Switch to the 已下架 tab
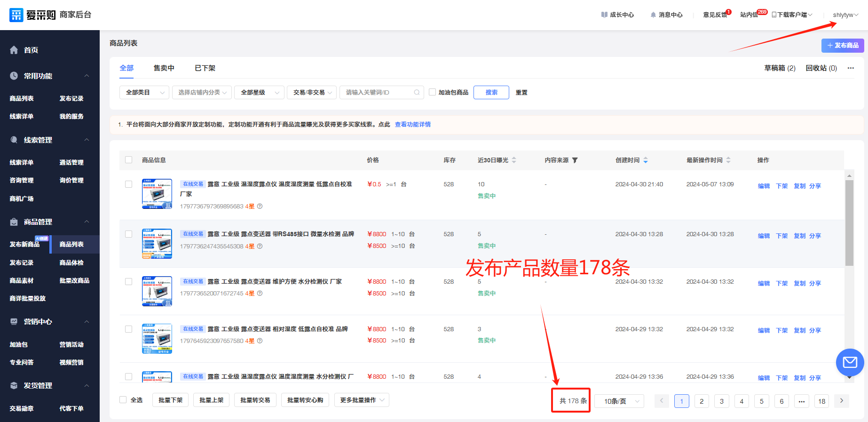Viewport: 868px width, 422px height. (x=205, y=68)
